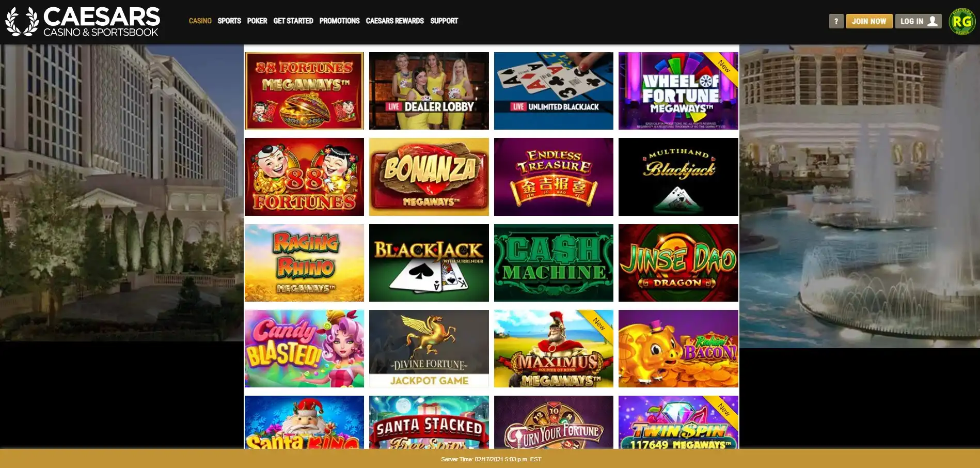
Task: Open the Live Dealer Lobby tile
Action: 429,91
